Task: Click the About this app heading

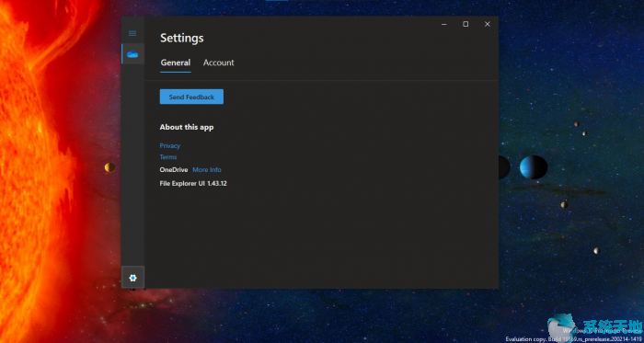Action: tap(187, 127)
